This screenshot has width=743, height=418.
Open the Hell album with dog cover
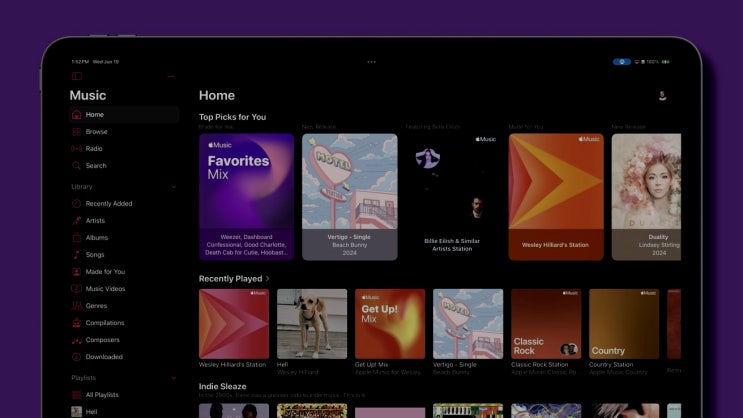click(x=312, y=324)
